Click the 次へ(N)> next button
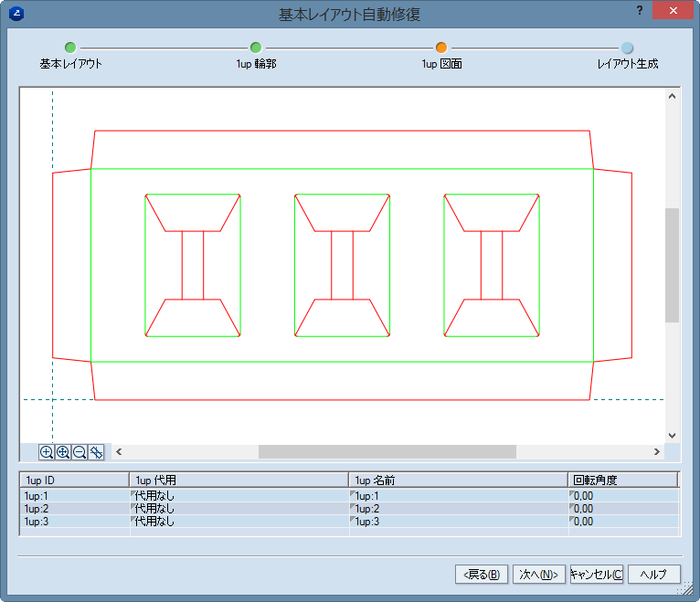This screenshot has height=602, width=700. [539, 574]
